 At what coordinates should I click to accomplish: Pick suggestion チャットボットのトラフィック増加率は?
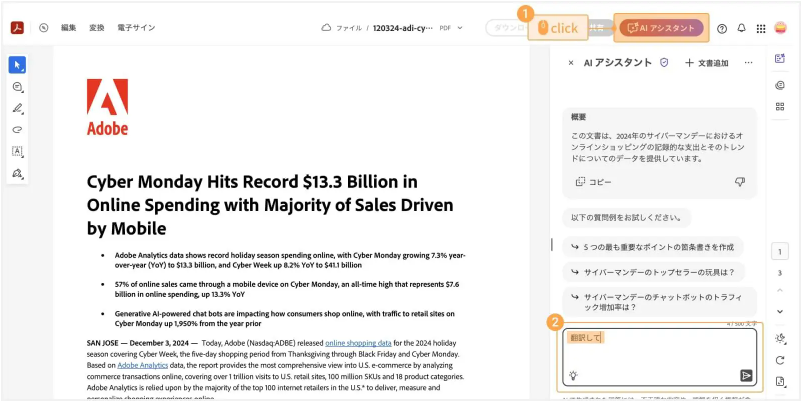658,302
